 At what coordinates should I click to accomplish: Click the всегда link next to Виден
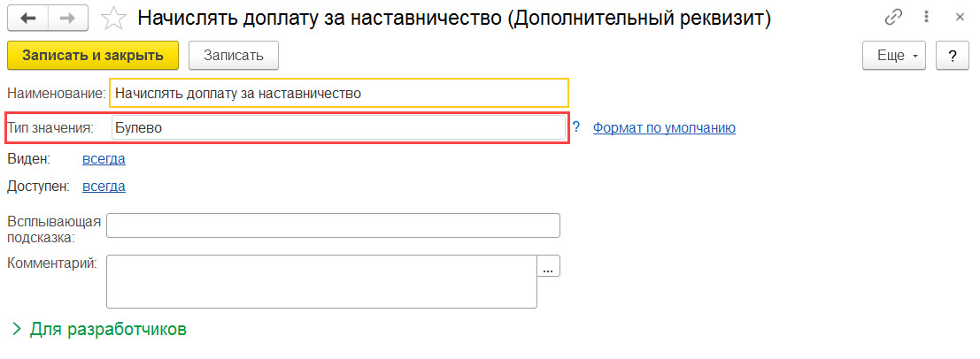pyautogui.click(x=104, y=159)
